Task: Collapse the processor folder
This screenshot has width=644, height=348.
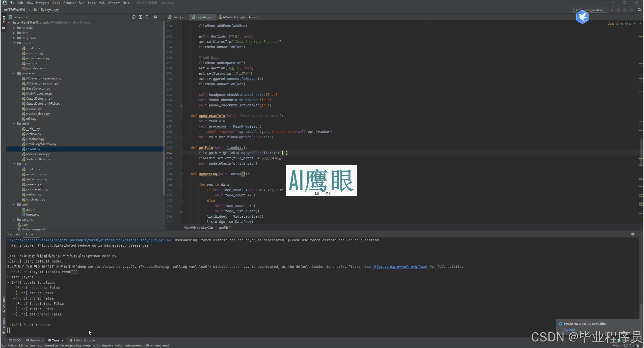Action: (x=14, y=73)
